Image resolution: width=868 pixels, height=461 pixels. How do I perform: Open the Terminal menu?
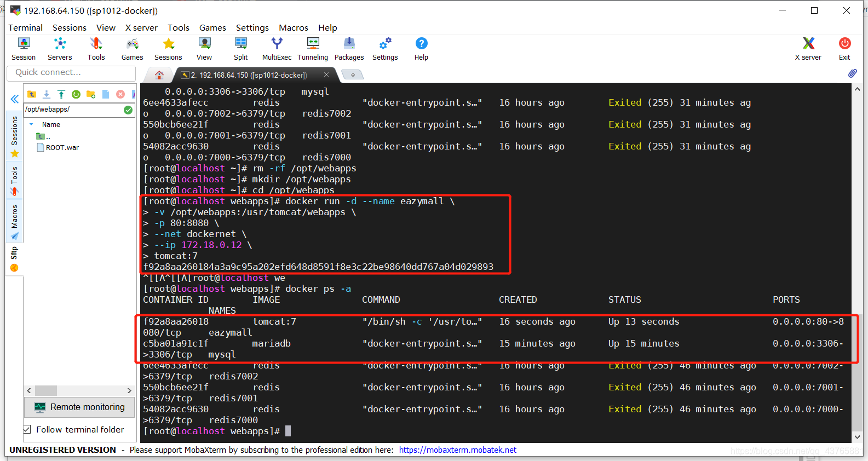coord(25,27)
